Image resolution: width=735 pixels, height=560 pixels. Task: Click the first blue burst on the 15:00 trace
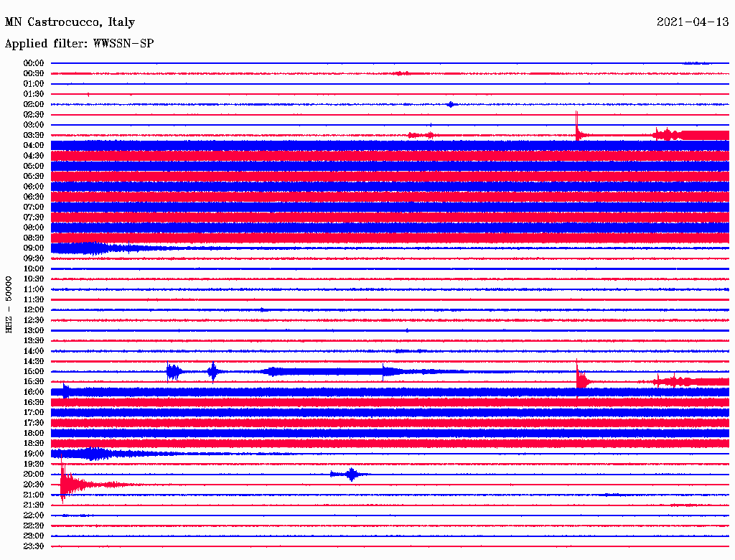(x=173, y=373)
